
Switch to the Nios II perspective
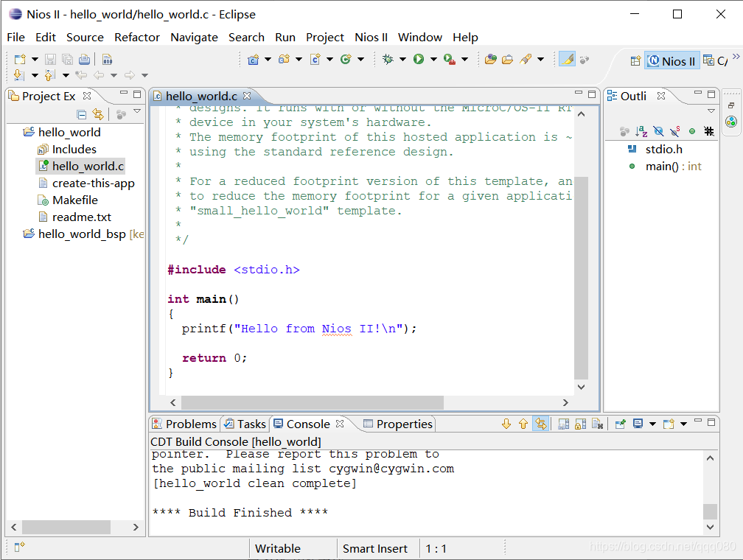tap(672, 60)
